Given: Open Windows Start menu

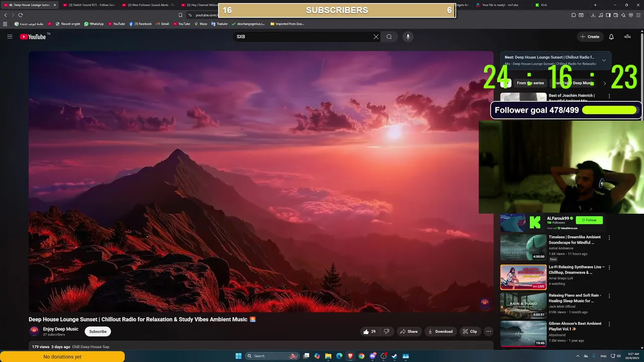Looking at the screenshot, I should click(x=238, y=356).
